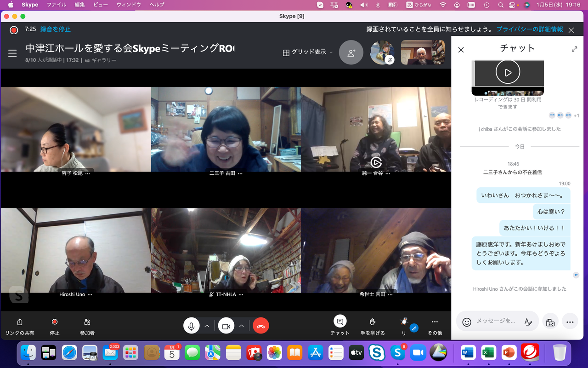The image size is (588, 368).
Task: Click the あたたかい！いける！！ chat message
Action: click(x=535, y=228)
